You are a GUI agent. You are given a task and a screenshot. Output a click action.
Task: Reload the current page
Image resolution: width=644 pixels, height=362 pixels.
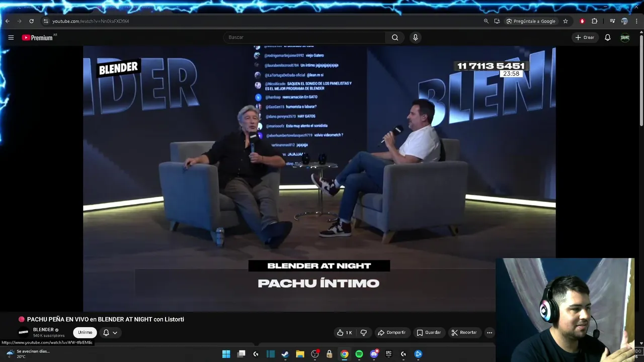(31, 21)
